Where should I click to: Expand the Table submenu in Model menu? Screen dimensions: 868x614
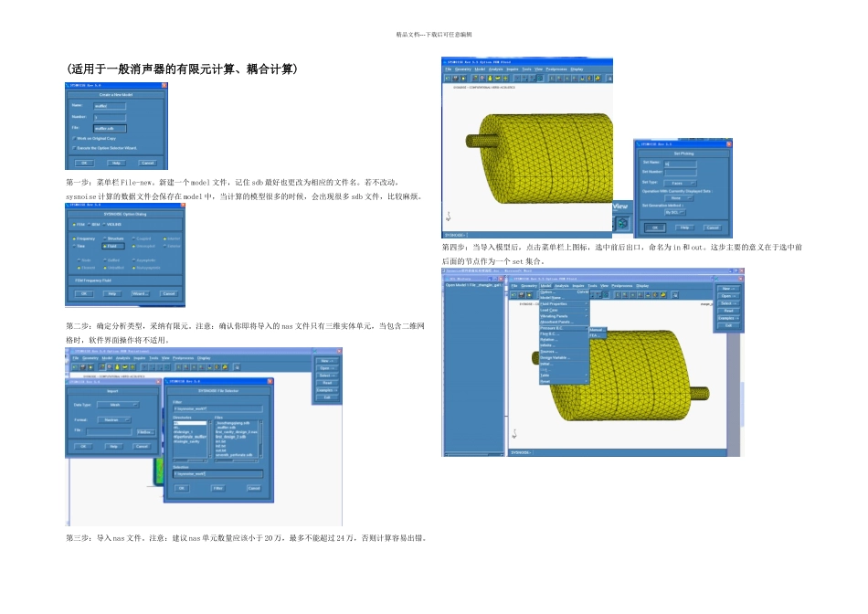coord(564,376)
